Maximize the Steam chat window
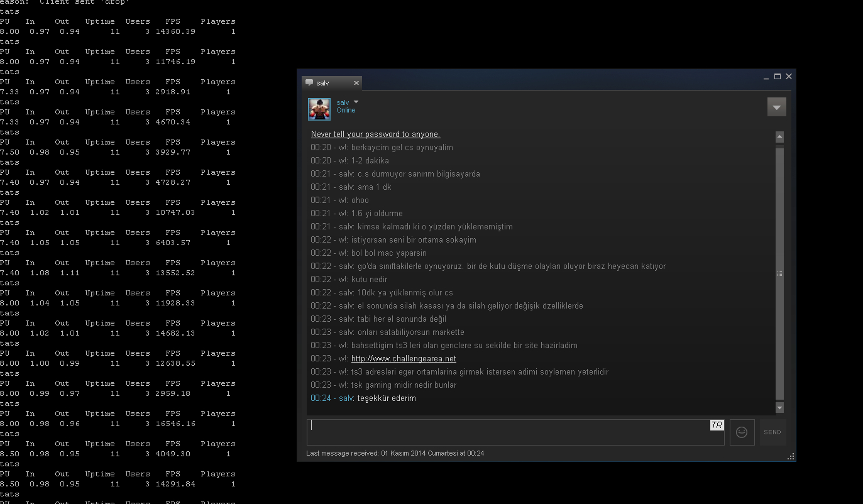Viewport: 863px width, 504px height. pos(778,77)
